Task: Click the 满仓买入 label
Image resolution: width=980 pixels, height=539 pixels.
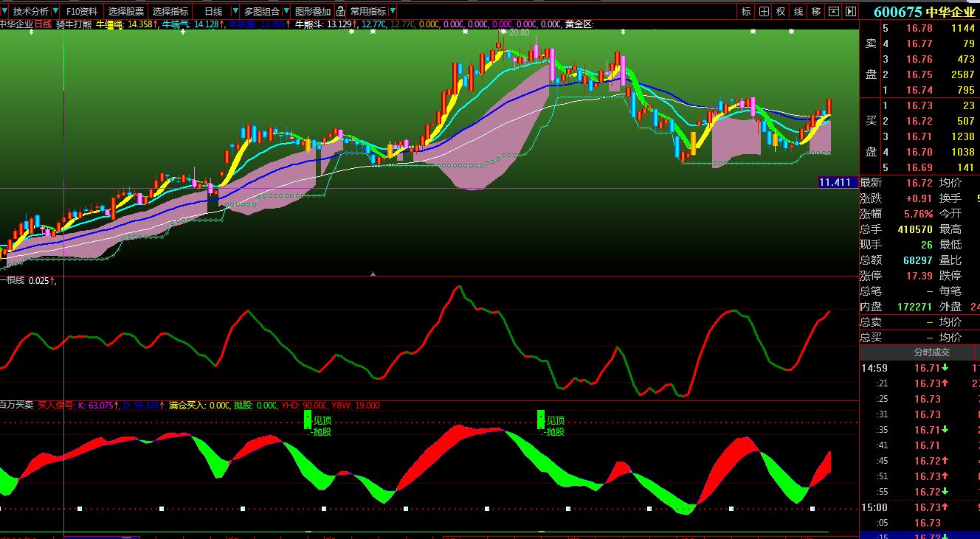Action: pos(188,406)
